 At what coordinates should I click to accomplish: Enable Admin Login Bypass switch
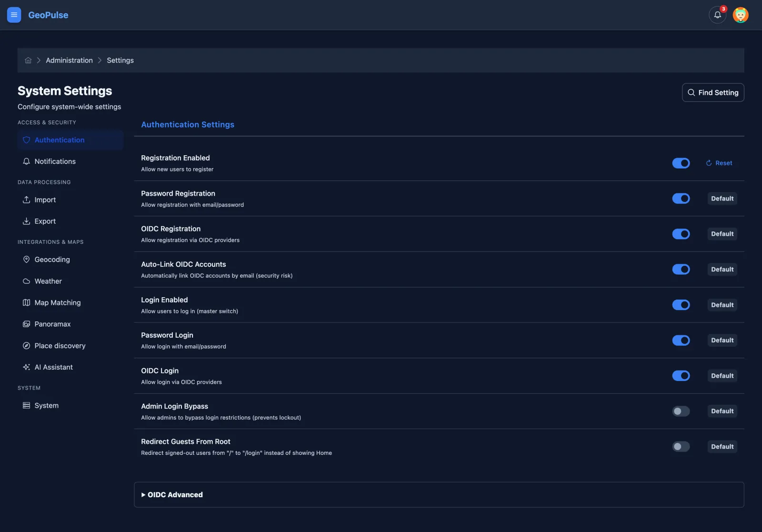681,411
